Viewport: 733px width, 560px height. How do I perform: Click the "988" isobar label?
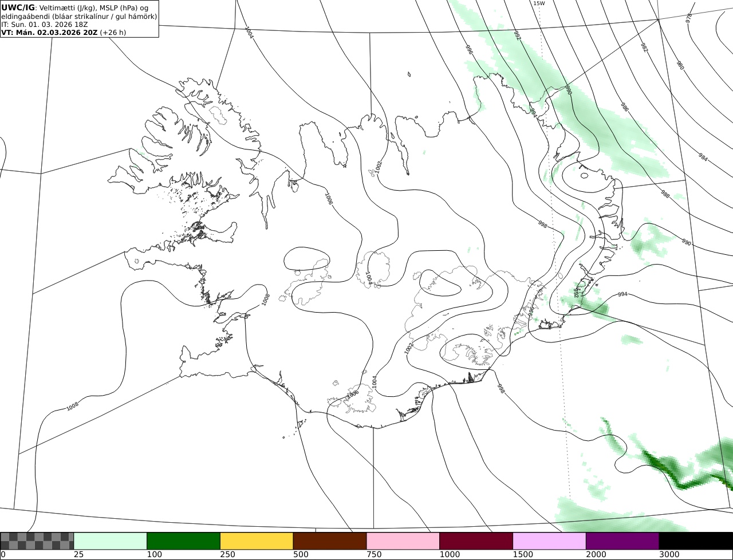[665, 194]
